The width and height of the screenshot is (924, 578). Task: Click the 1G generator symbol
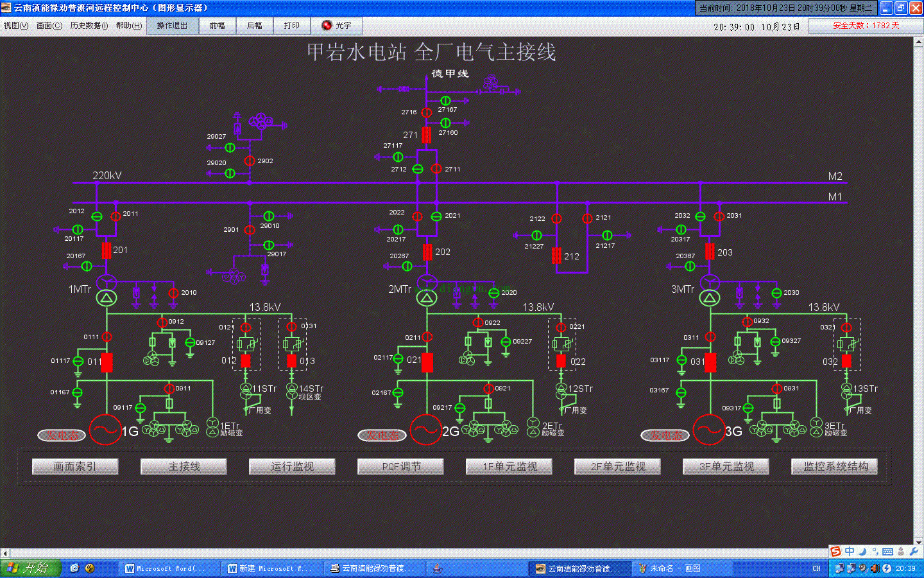[105, 430]
